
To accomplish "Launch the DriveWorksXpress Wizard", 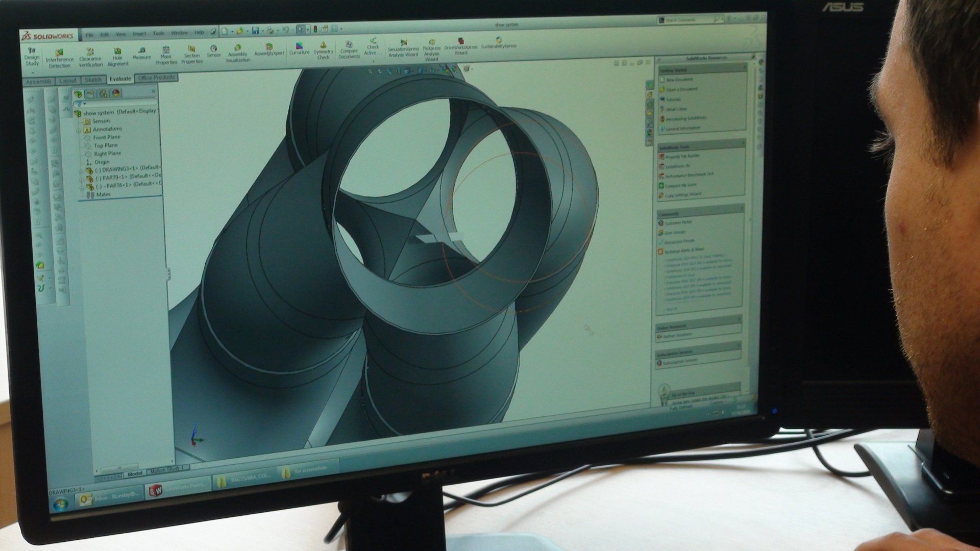I will [460, 46].
